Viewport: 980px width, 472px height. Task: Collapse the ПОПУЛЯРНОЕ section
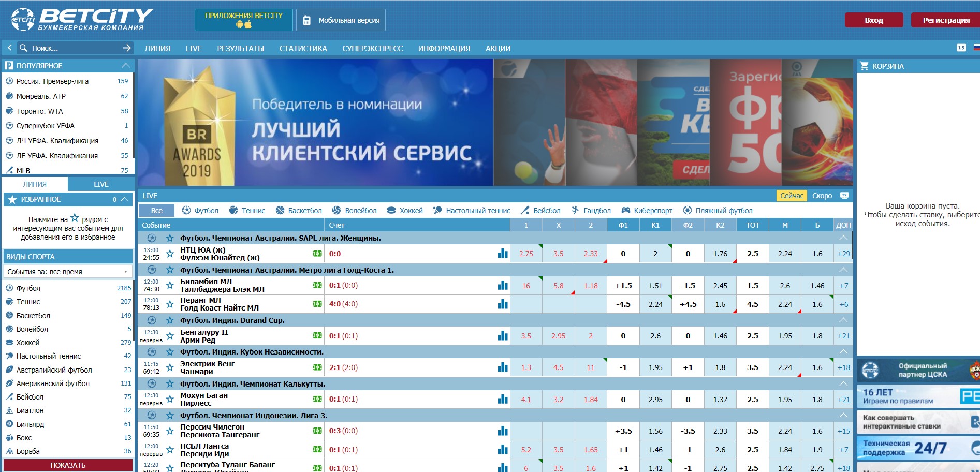[125, 66]
